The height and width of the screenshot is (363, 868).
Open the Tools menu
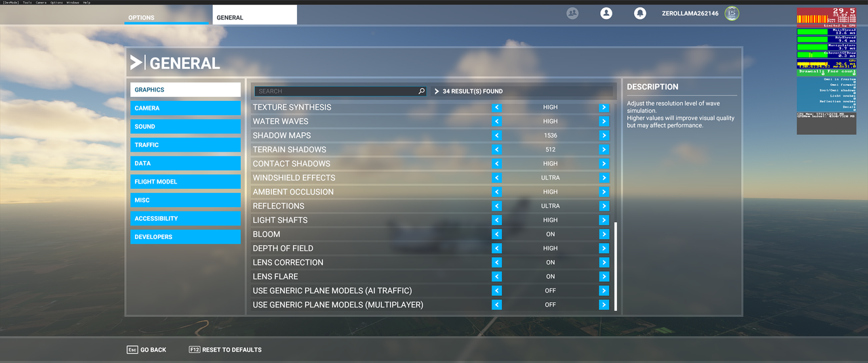pyautogui.click(x=27, y=3)
